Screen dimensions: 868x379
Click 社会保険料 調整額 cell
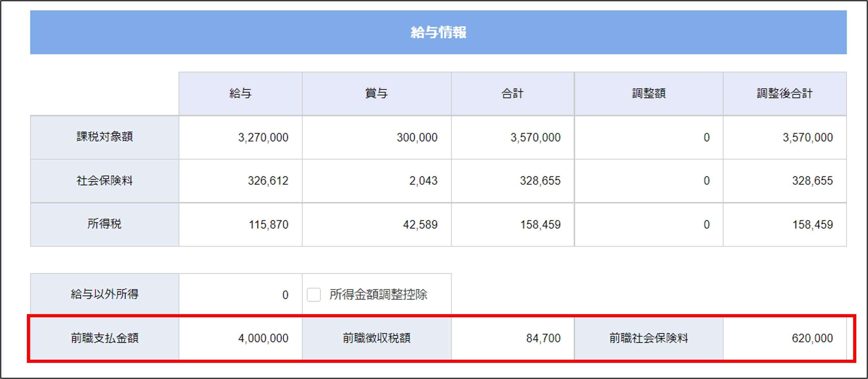click(649, 181)
